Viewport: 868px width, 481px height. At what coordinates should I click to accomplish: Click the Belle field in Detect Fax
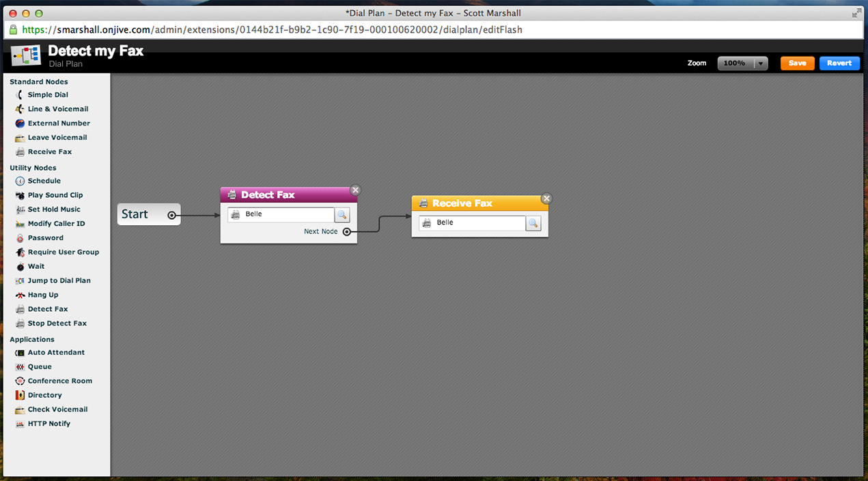click(287, 215)
